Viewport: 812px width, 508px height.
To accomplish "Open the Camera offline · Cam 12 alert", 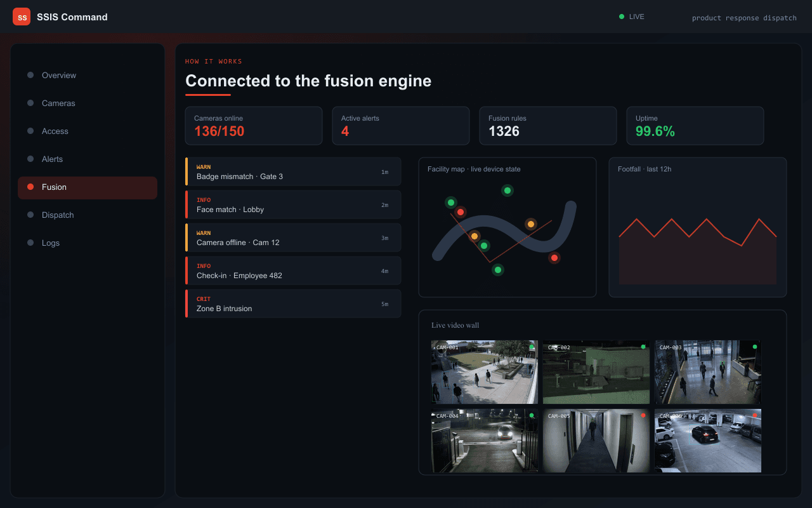I will coord(293,237).
